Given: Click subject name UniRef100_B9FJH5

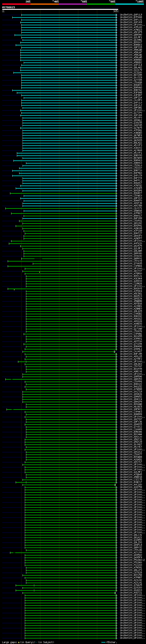Looking at the screenshot, I should [131, 354].
